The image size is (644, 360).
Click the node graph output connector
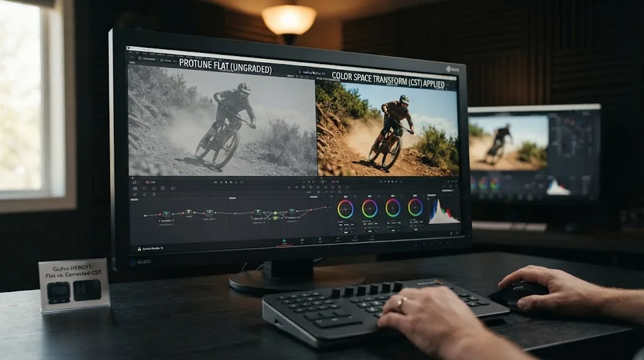pos(326,208)
